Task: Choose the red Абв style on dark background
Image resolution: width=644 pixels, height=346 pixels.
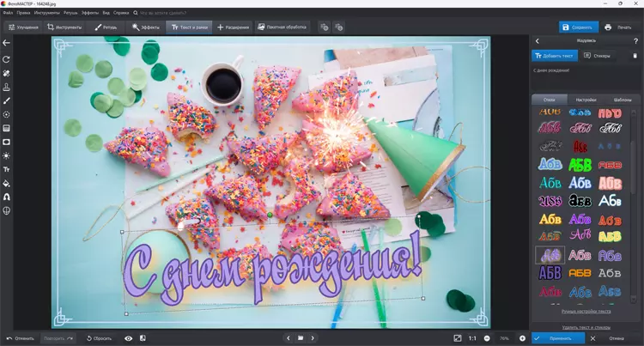Action: click(580, 146)
